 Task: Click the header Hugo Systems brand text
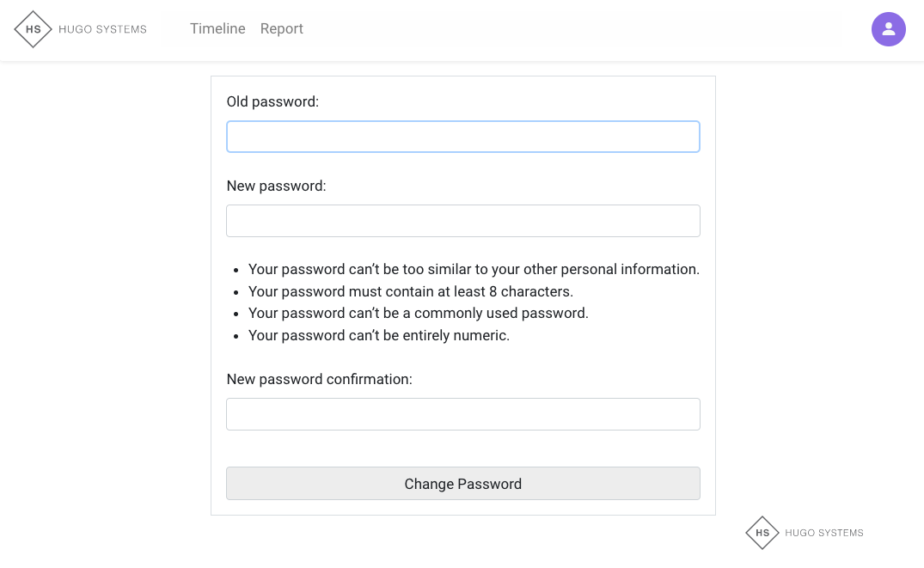click(102, 29)
